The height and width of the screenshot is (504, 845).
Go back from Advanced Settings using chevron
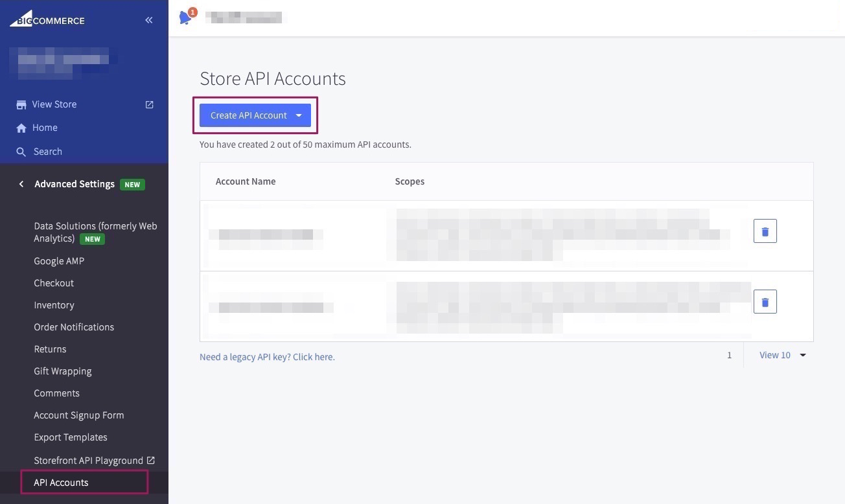coord(21,184)
